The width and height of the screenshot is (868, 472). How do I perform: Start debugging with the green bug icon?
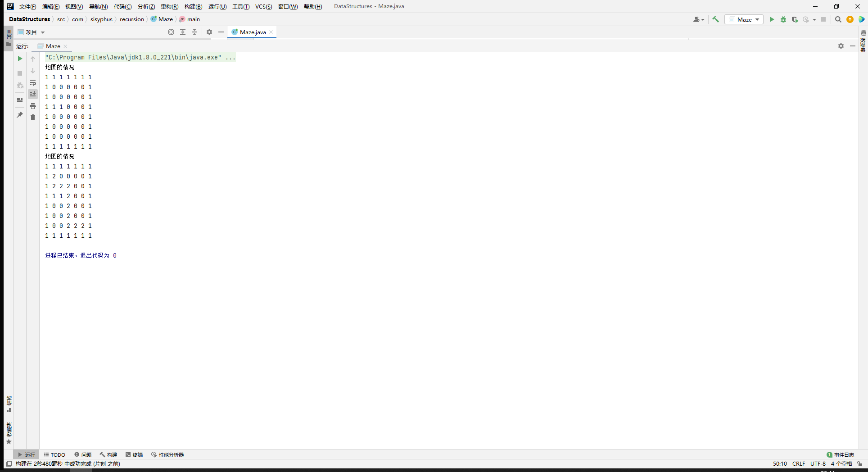pos(783,19)
